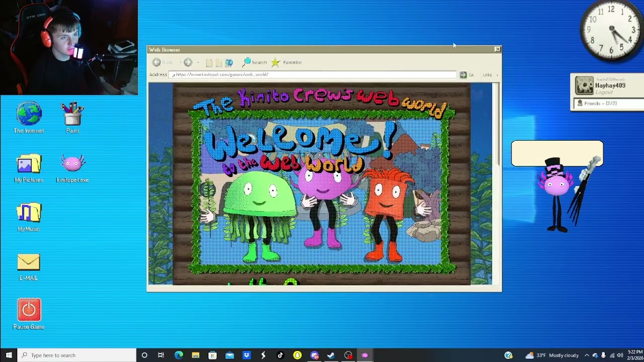Click the green jellyfish character
Image resolution: width=644 pixels, height=362 pixels.
point(259,216)
